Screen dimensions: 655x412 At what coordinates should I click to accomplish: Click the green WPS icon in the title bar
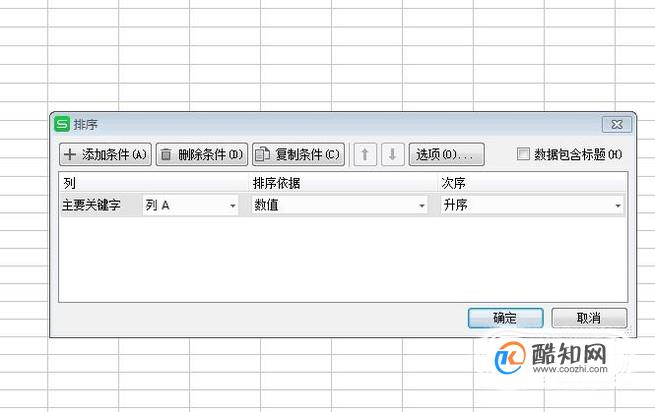click(x=62, y=124)
